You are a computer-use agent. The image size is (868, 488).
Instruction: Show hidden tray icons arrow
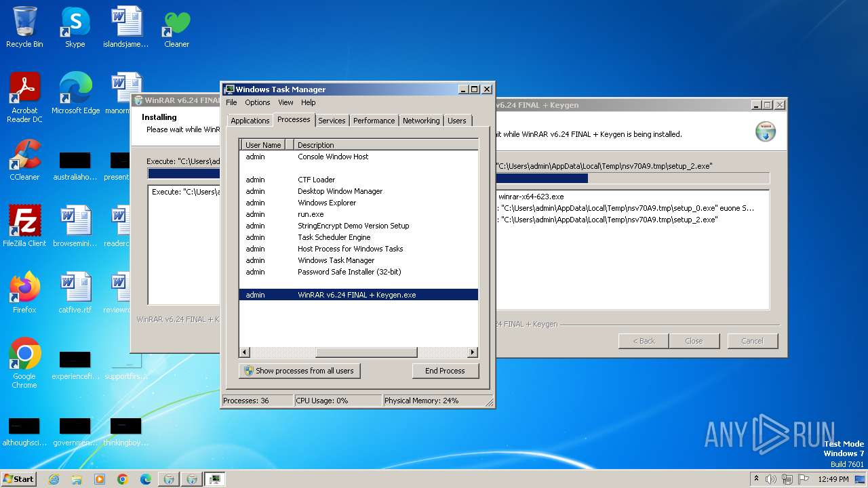click(756, 479)
